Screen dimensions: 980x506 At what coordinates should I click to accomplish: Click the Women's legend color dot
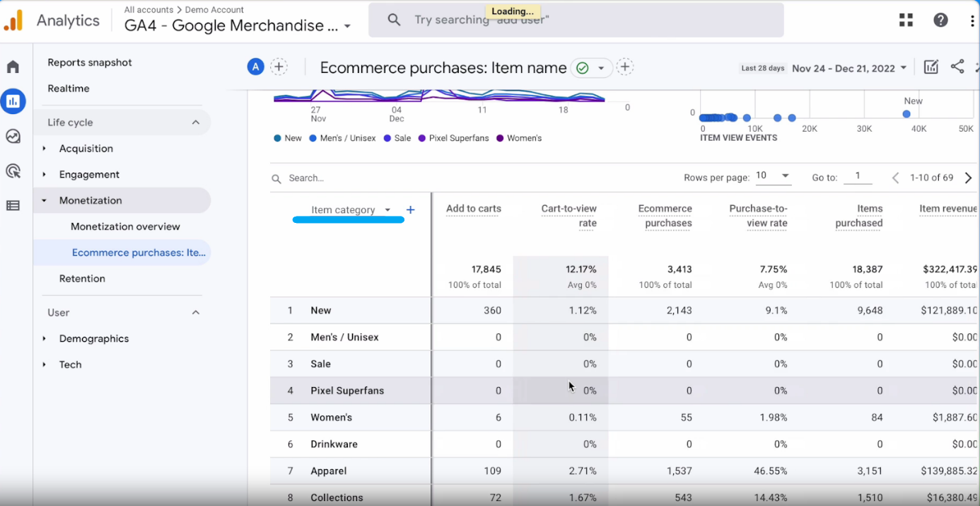tap(501, 138)
